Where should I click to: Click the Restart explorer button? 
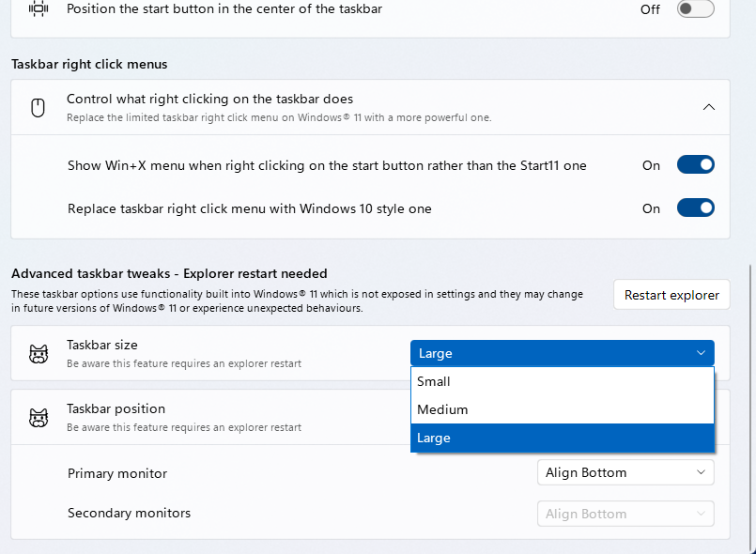tap(671, 294)
